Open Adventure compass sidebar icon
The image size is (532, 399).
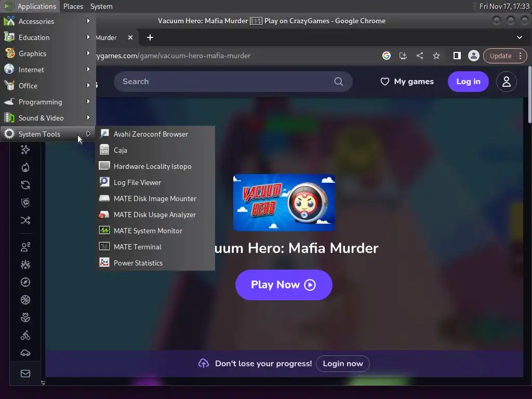pos(25,282)
